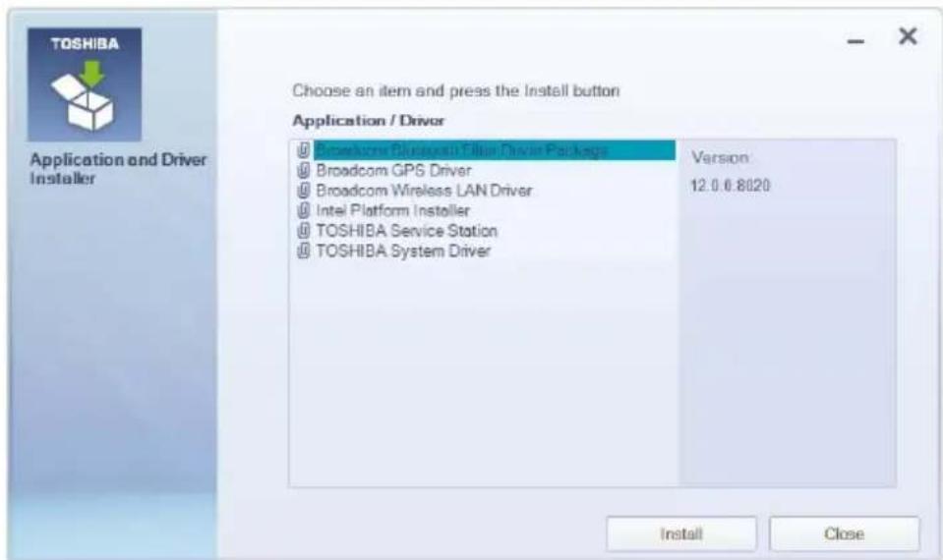The image size is (943, 560).
Task: Choose Intel Platform Installer from the list
Action: (392, 211)
